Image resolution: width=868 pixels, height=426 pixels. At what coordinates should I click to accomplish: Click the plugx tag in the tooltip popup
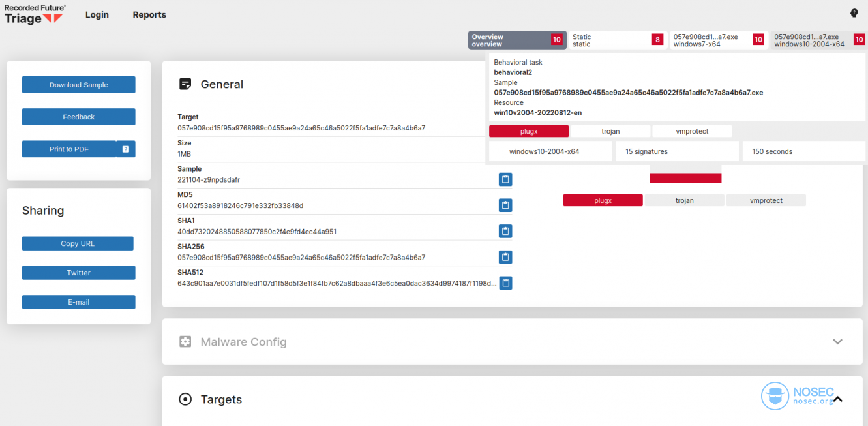click(529, 131)
